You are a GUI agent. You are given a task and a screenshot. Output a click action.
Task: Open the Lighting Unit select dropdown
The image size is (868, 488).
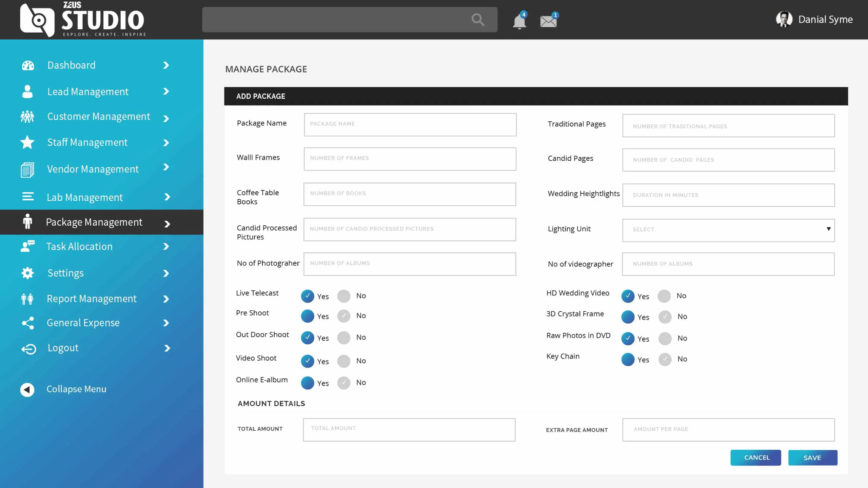[x=728, y=230]
